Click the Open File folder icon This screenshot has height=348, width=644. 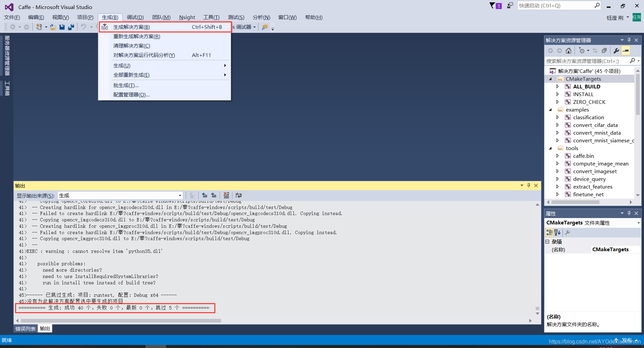pos(53,27)
